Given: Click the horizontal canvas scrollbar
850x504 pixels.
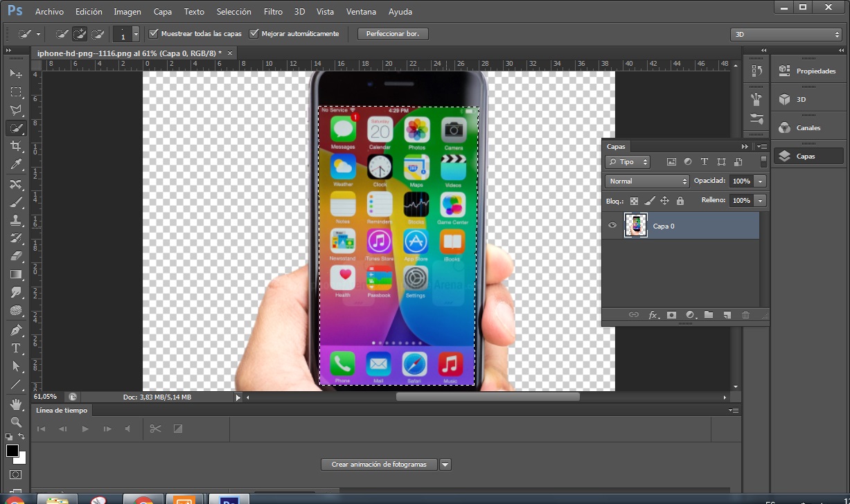Looking at the screenshot, I should (488, 397).
